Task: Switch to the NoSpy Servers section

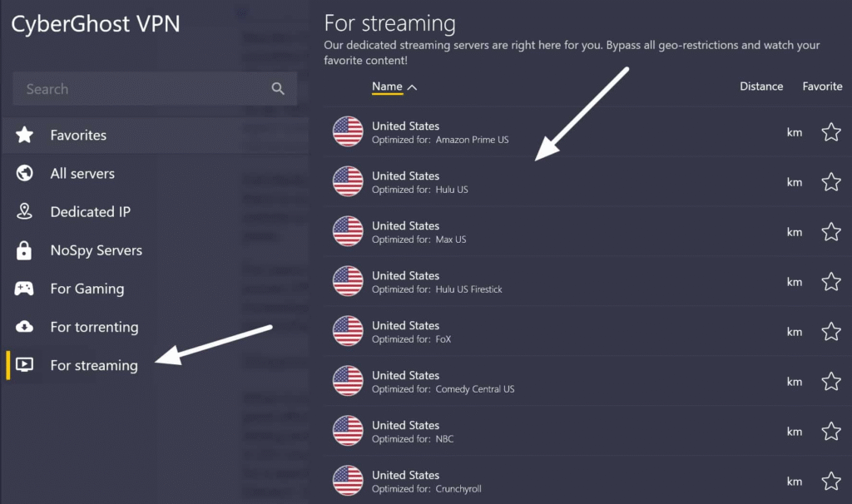Action: pos(96,250)
